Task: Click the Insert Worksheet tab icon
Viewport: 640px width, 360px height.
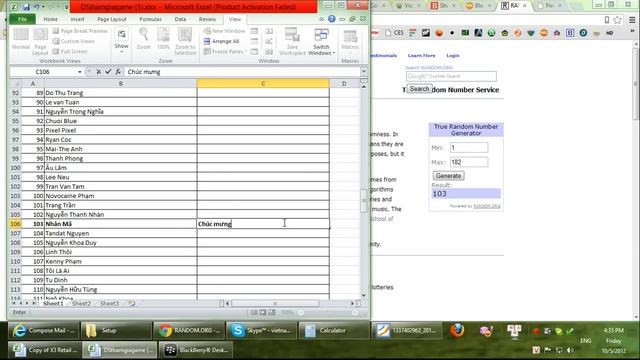Action: click(x=131, y=304)
